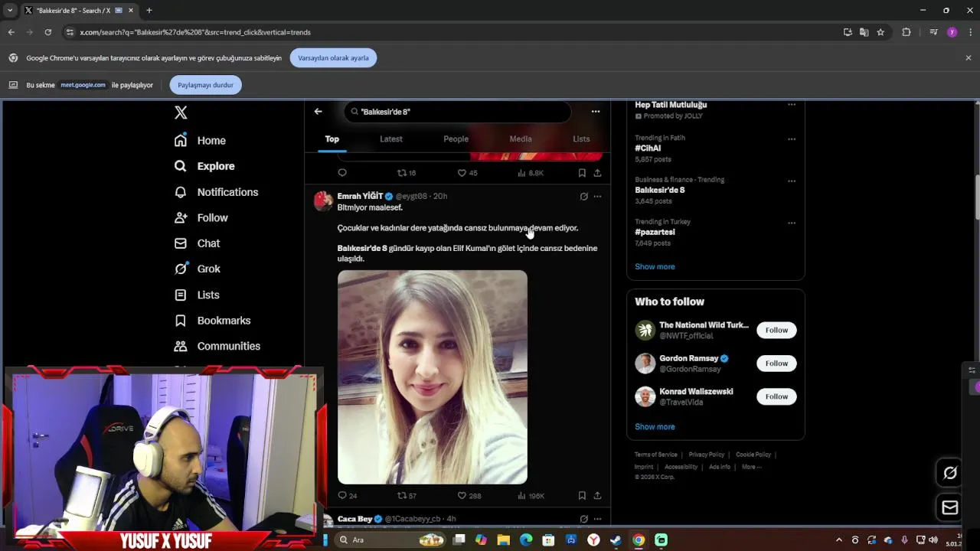Open Follow in the sidebar

[201, 218]
